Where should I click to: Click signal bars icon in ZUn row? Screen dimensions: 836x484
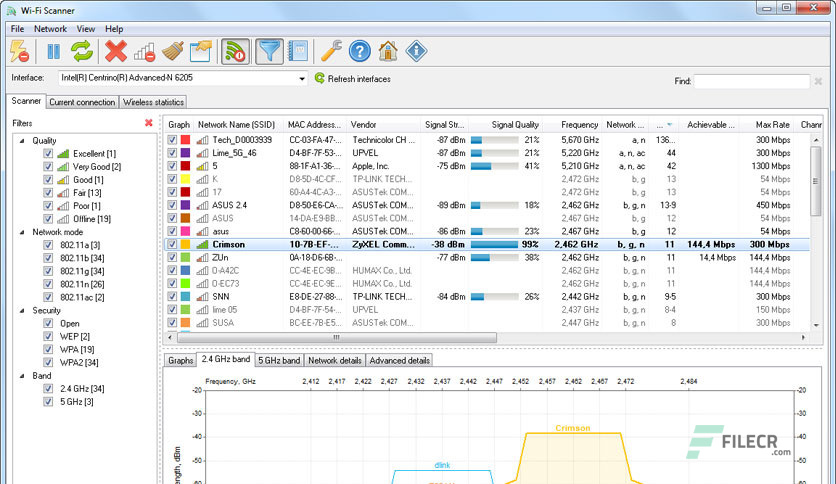[x=202, y=257]
